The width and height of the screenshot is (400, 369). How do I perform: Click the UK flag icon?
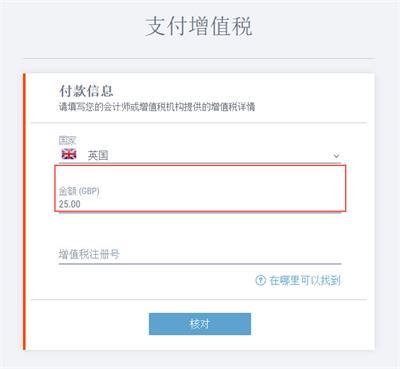pyautogui.click(x=69, y=154)
